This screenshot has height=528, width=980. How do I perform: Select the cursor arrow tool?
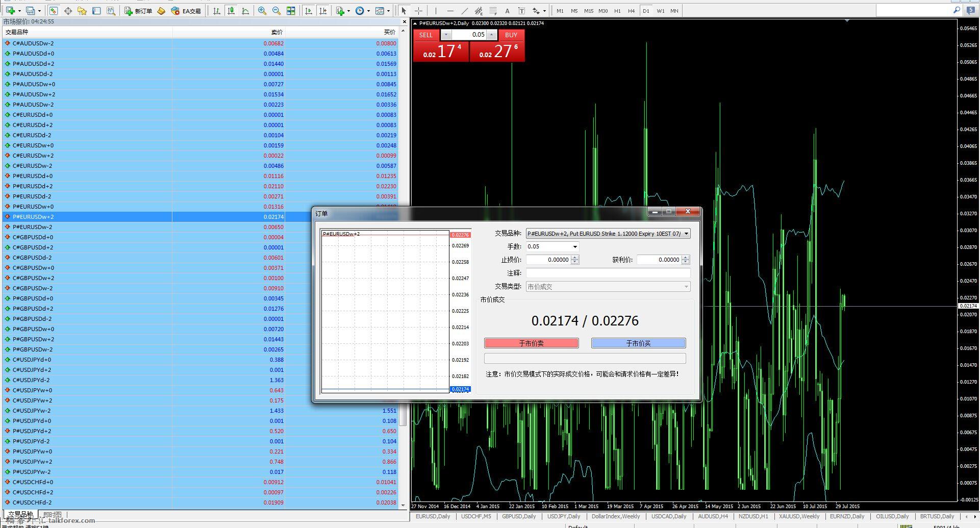(404, 11)
